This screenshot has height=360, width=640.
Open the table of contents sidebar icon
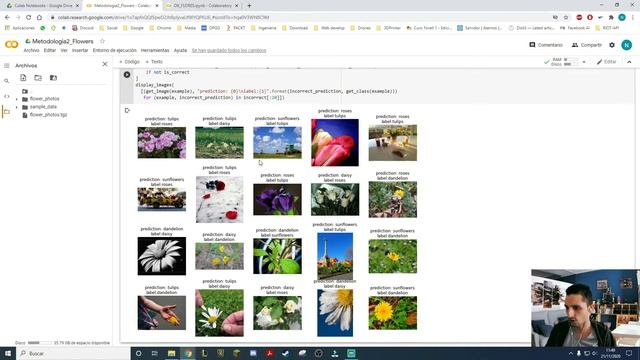click(x=7, y=65)
